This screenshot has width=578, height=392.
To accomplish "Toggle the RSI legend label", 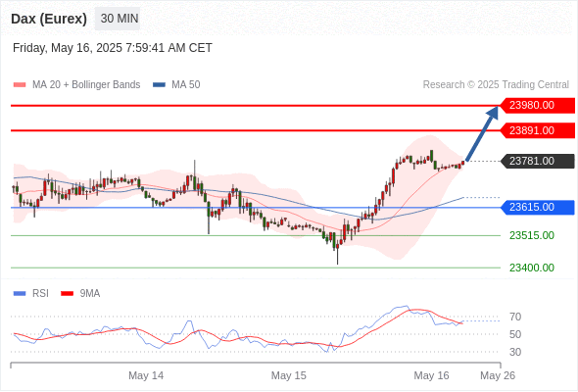I will [x=40, y=294].
